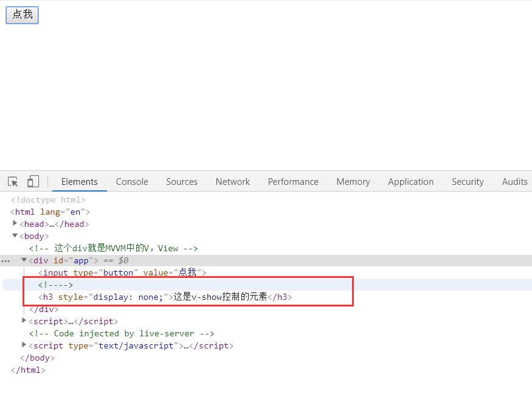Viewport: 532px width, 419px height.
Task: Expand the script type="text/javascript" node
Action: [x=24, y=345]
